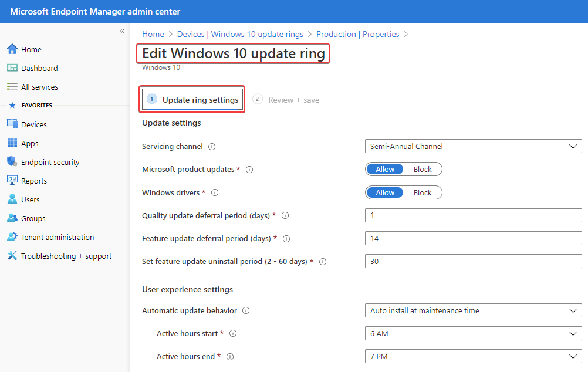Click the Groups people icon
This screenshot has height=372, width=588.
tap(12, 218)
